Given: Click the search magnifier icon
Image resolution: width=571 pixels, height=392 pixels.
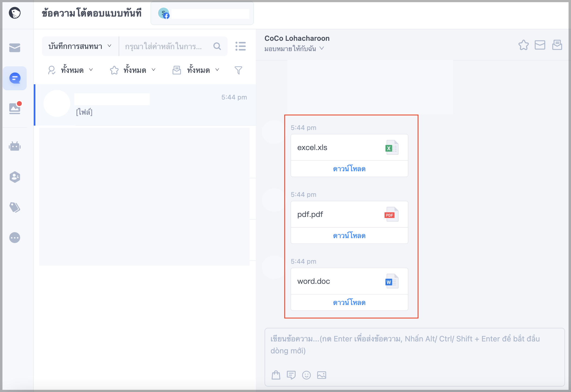Looking at the screenshot, I should click(217, 46).
